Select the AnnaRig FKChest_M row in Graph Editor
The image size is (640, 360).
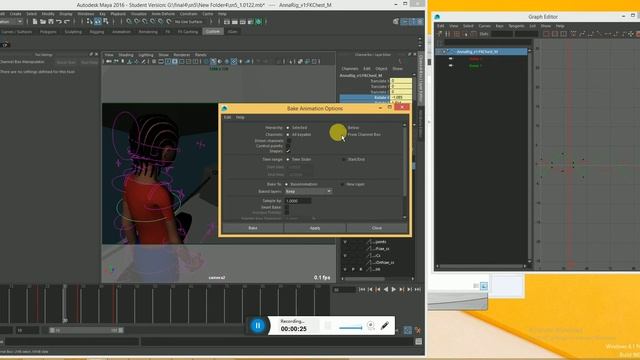pos(482,52)
